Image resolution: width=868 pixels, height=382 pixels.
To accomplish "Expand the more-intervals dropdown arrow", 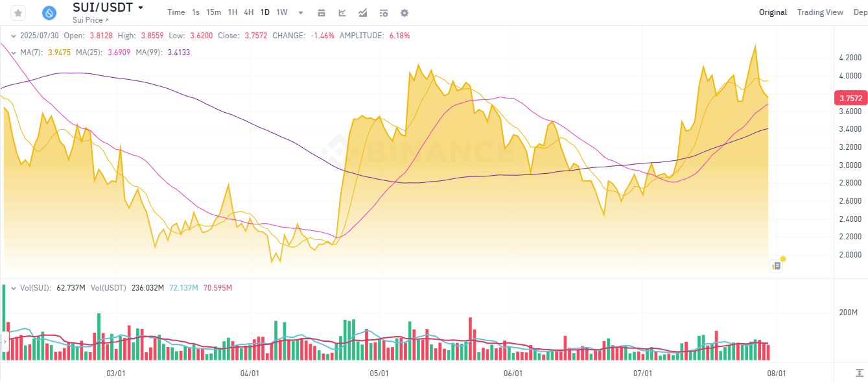I will 301,13.
